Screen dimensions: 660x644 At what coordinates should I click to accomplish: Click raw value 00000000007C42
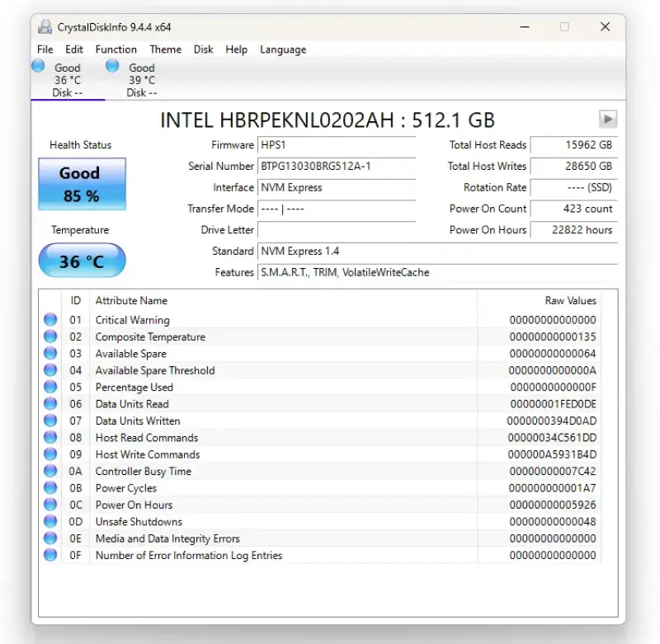click(553, 472)
